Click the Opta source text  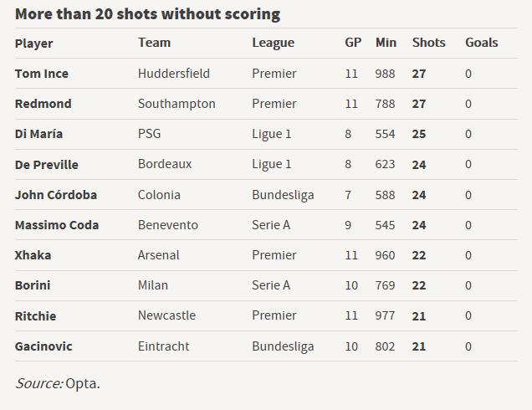pos(83,383)
